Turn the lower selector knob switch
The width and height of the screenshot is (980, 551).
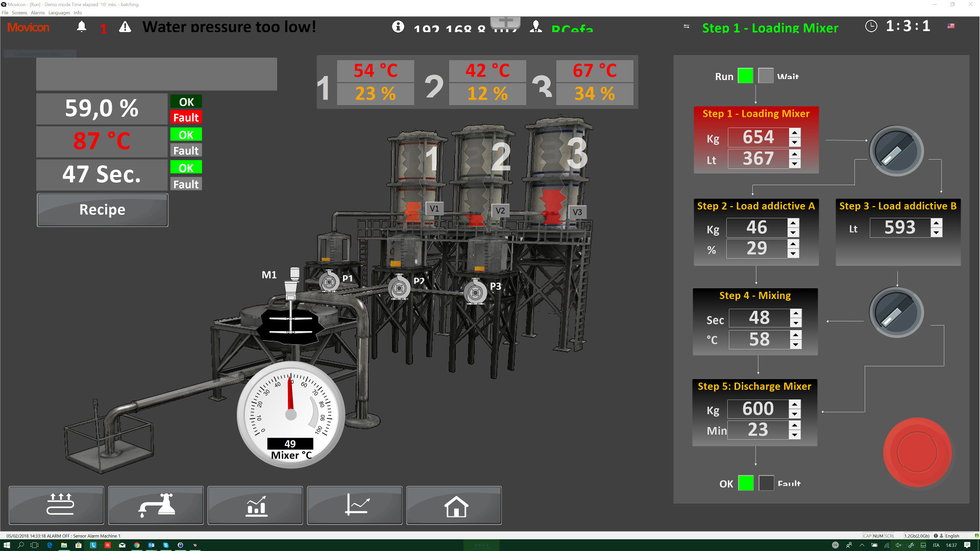[x=897, y=313]
